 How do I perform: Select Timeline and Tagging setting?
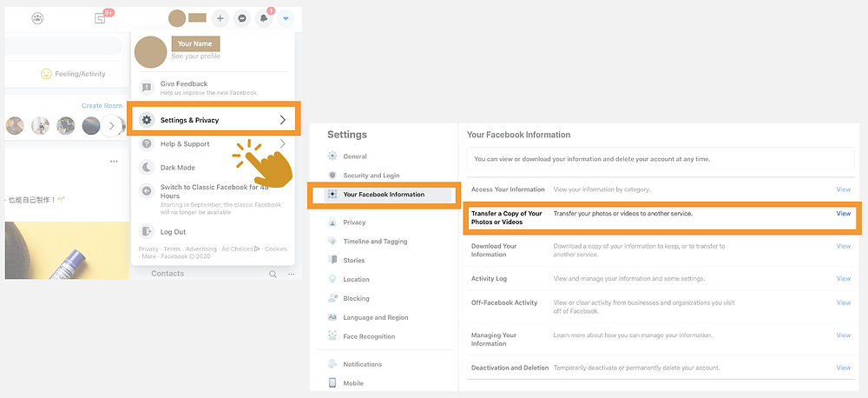click(x=375, y=241)
